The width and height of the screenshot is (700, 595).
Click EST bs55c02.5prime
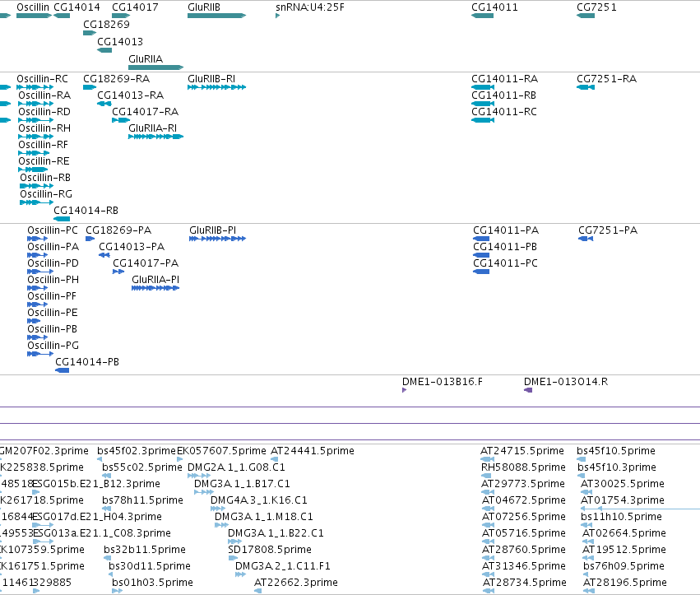pyautogui.click(x=142, y=467)
